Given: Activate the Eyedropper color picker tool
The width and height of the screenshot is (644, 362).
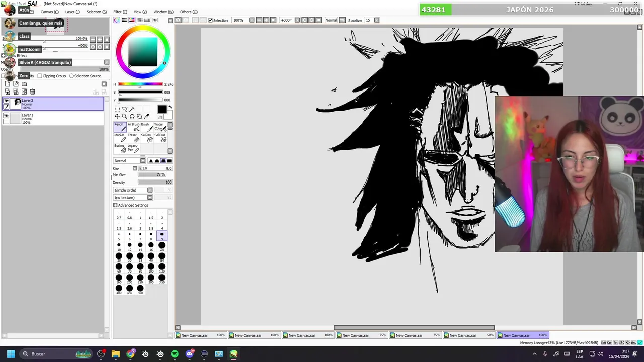Looking at the screenshot, I should coord(147,116).
